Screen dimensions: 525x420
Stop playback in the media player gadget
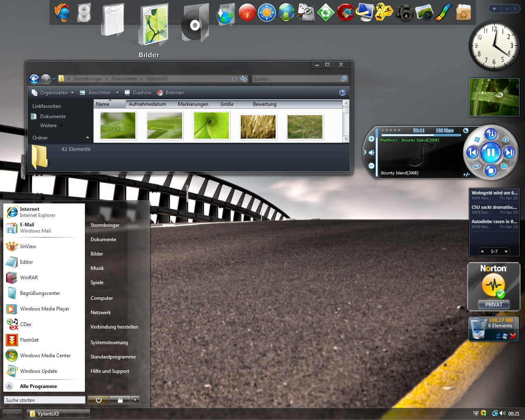491,171
